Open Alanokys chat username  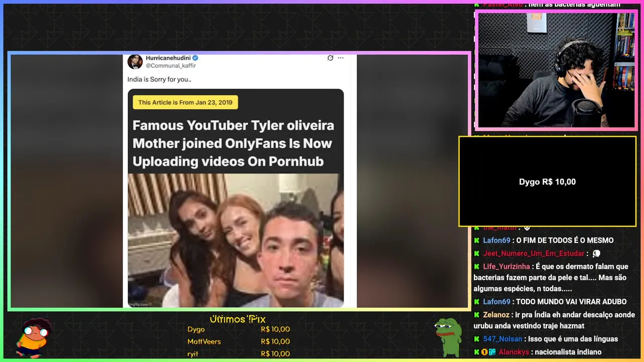pos(513,352)
